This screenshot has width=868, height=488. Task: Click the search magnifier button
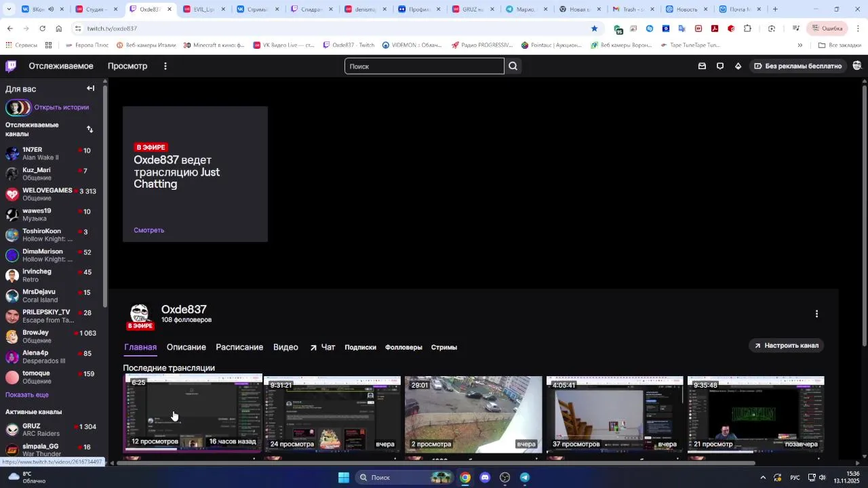tap(513, 66)
